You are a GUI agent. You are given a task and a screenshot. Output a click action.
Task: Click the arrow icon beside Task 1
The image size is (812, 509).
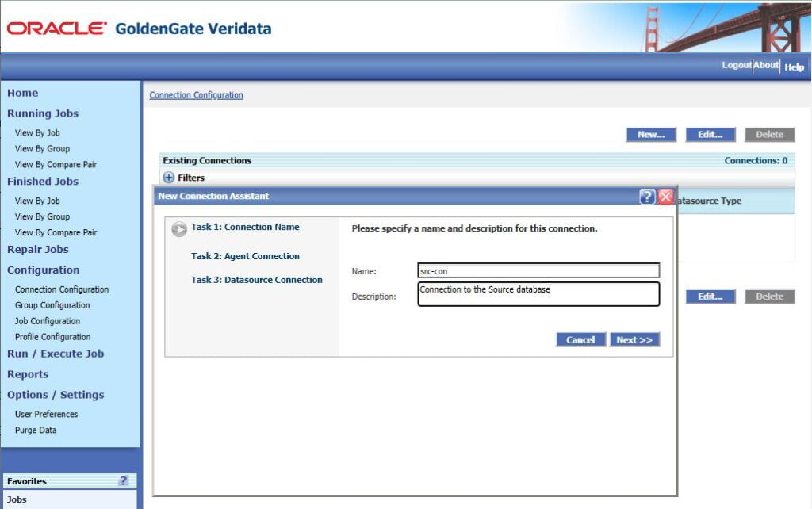pyautogui.click(x=181, y=228)
